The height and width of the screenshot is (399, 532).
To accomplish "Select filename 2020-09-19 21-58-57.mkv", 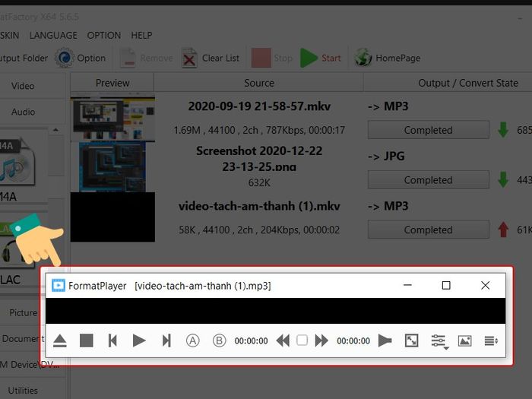I will (x=259, y=106).
